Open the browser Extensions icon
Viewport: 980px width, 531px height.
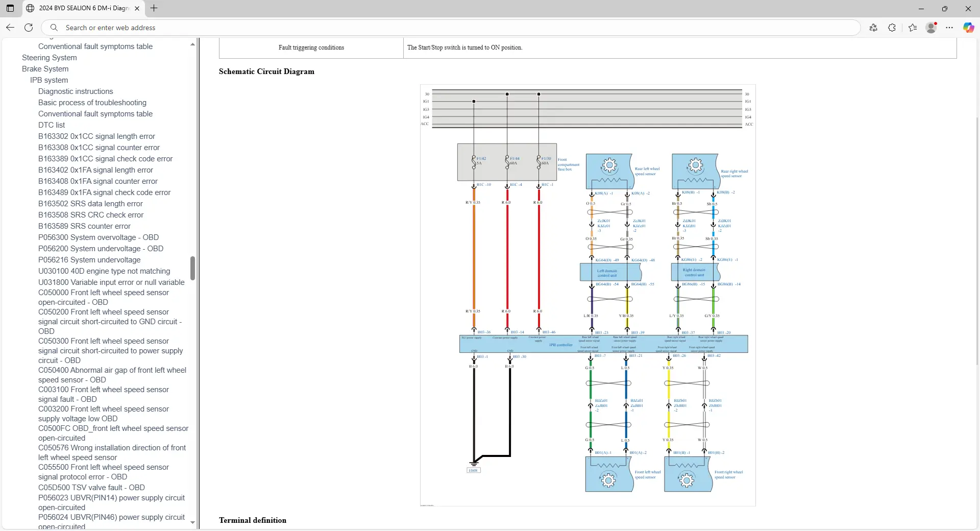pos(892,28)
